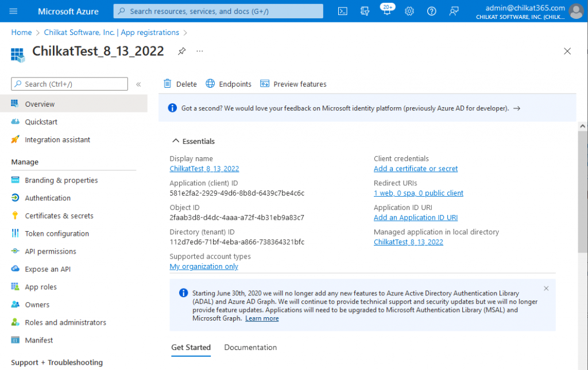
Task: Switch to the Documentation tab
Action: [x=250, y=347]
